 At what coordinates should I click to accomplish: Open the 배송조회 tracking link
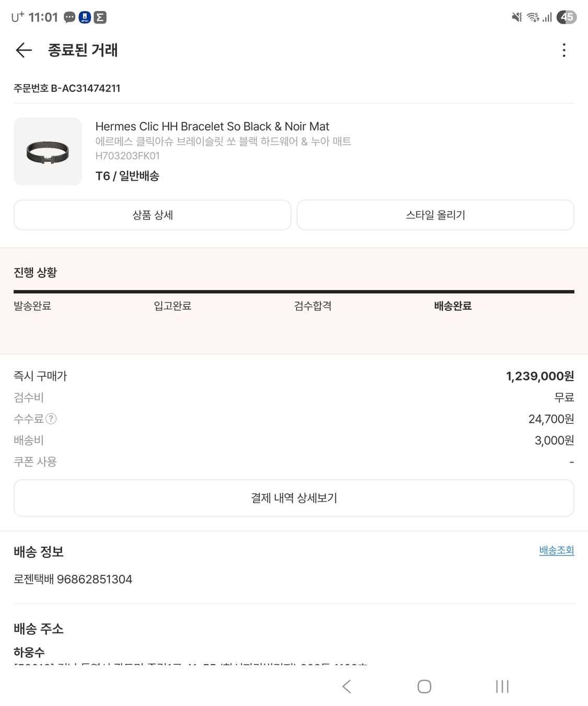(556, 550)
